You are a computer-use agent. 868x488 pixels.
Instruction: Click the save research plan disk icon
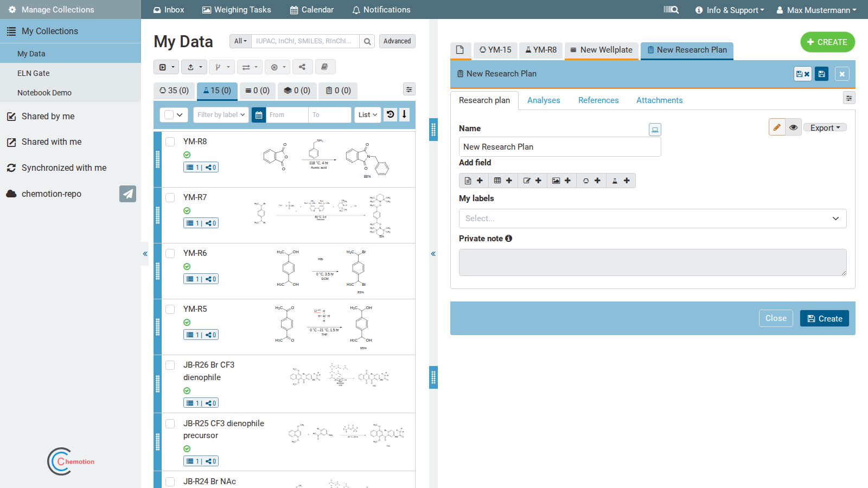822,74
